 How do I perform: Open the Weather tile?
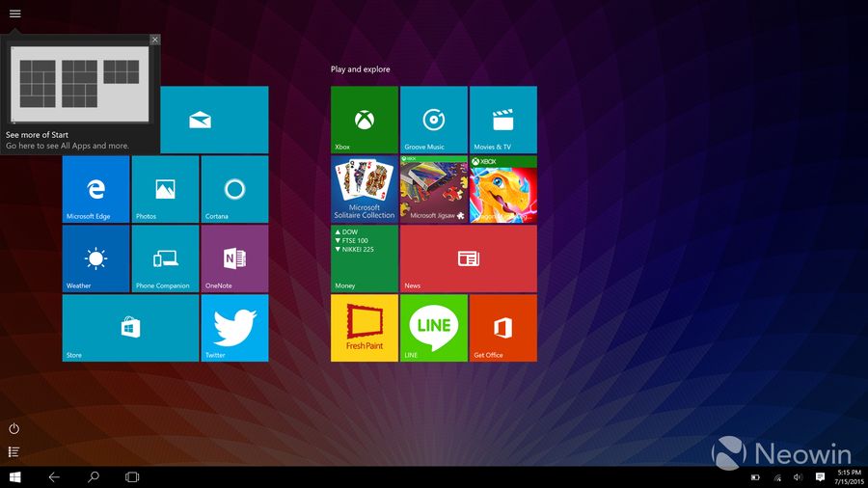click(x=95, y=258)
